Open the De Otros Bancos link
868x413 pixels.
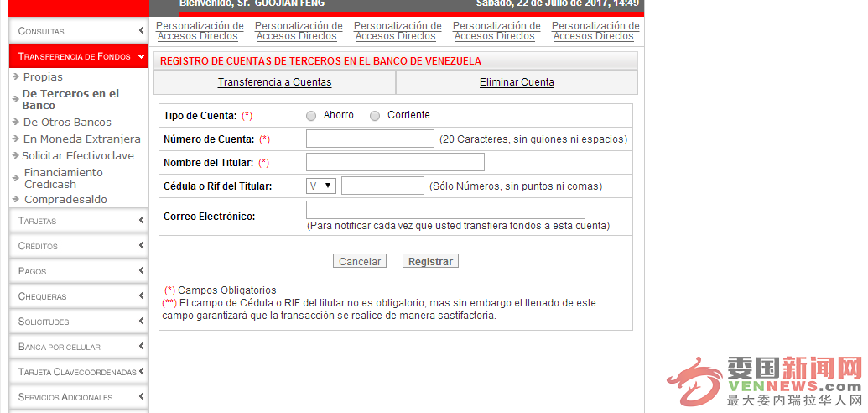tap(67, 123)
